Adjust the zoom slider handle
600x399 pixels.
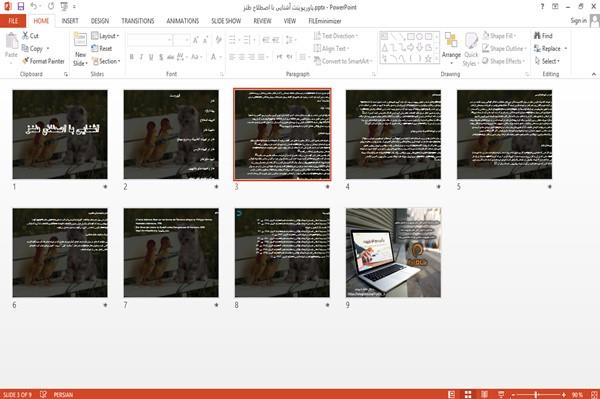[536, 394]
